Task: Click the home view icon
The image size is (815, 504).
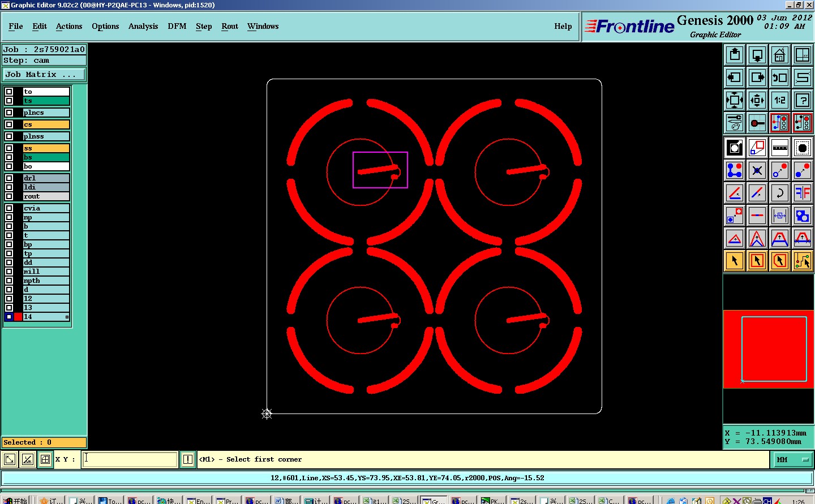Action: tap(780, 55)
